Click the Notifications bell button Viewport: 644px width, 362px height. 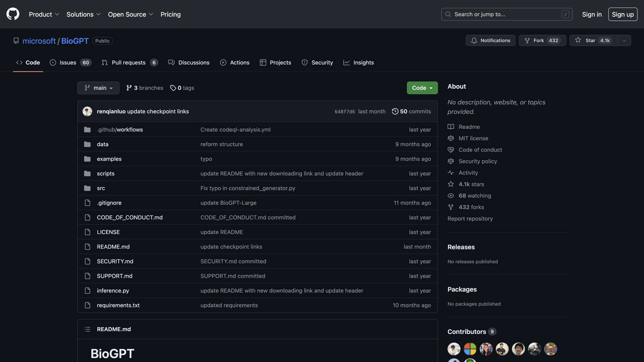point(490,40)
